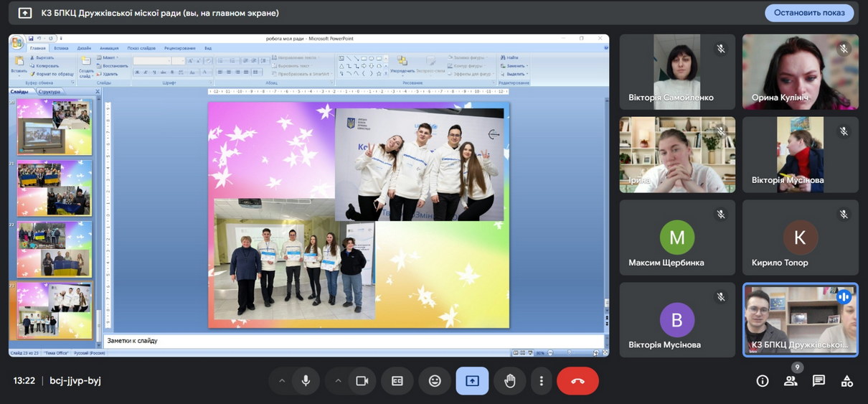Open the 'Анимация' ribbon tab
Image resolution: width=868 pixels, height=404 pixels.
tap(110, 48)
